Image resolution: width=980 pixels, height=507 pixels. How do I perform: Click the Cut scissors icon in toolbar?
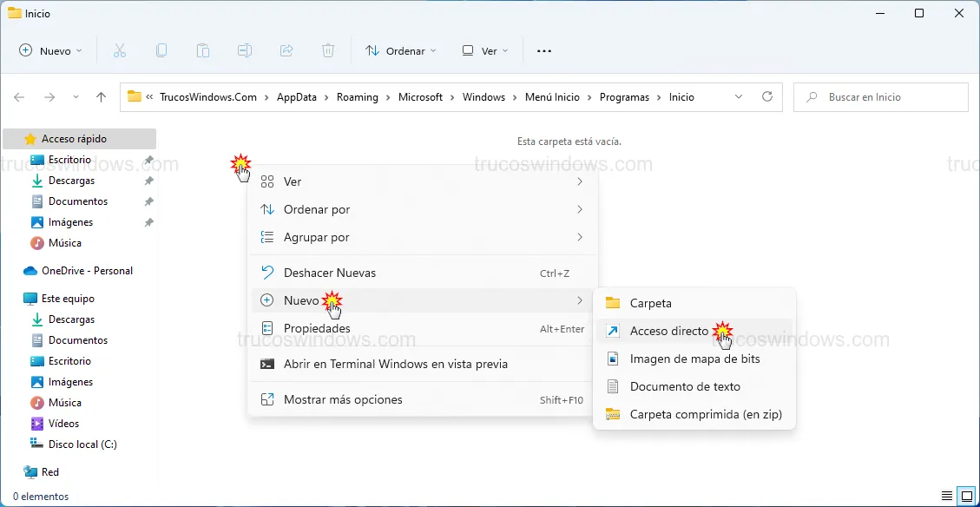pos(120,51)
